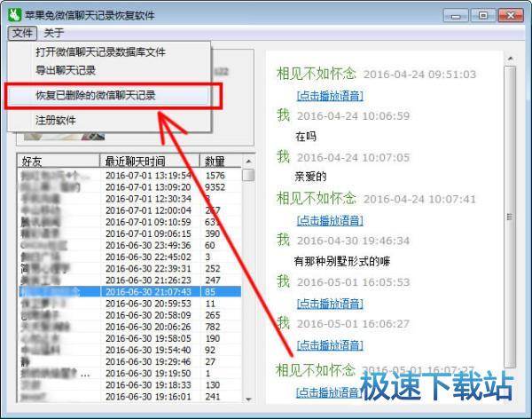
Task: Click highlighted row 2016-06-30 21:07:43
Action: 130,291
